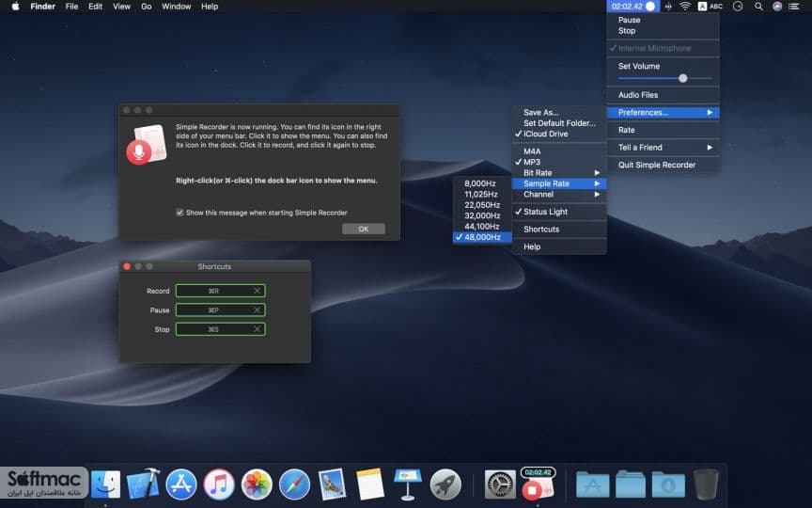812x508 pixels.
Task: Close the Shortcuts window
Action: (x=127, y=266)
